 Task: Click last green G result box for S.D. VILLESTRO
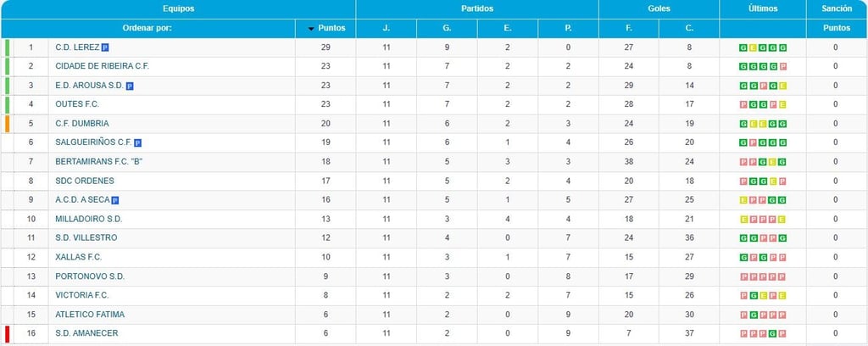coord(782,238)
